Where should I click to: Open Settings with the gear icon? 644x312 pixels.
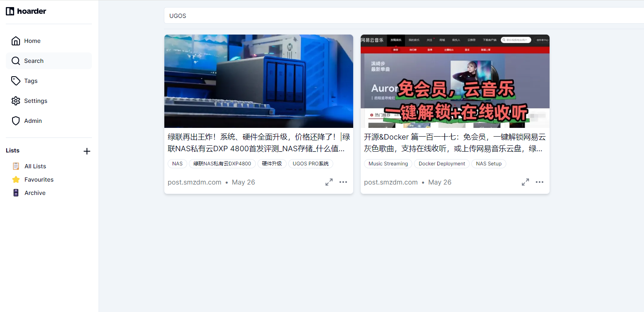coord(16,101)
